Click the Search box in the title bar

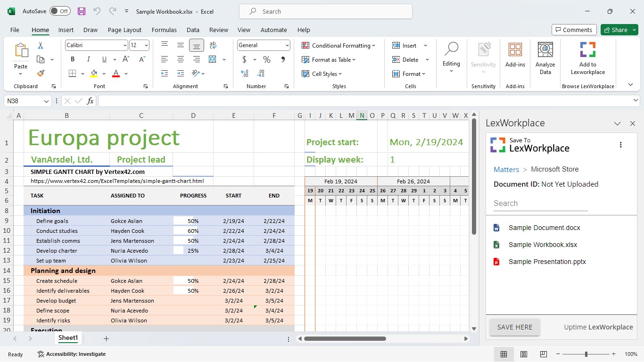pyautogui.click(x=326, y=11)
